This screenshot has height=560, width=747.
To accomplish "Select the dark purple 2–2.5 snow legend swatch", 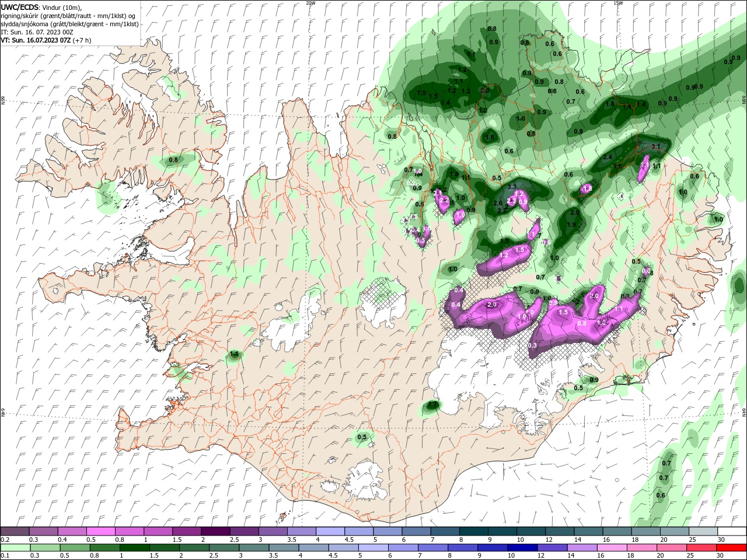I will [215, 531].
